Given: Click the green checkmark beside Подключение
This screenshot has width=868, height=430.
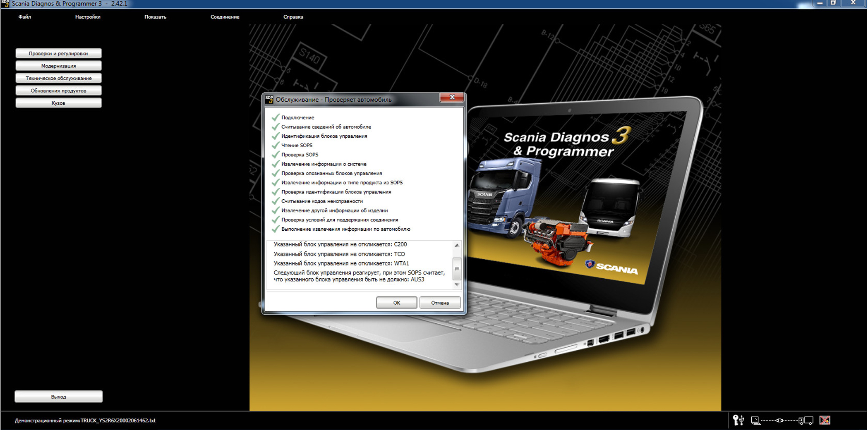Looking at the screenshot, I should (276, 117).
